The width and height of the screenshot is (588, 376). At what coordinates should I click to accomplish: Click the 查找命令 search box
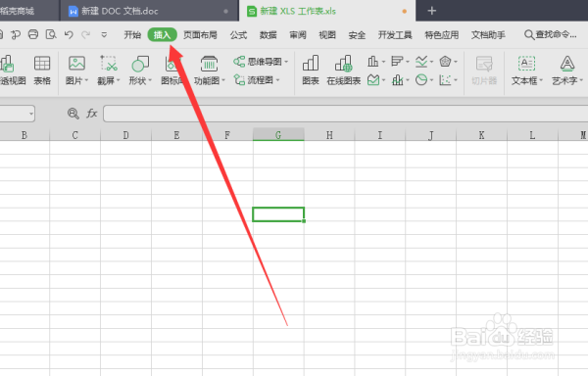point(550,35)
